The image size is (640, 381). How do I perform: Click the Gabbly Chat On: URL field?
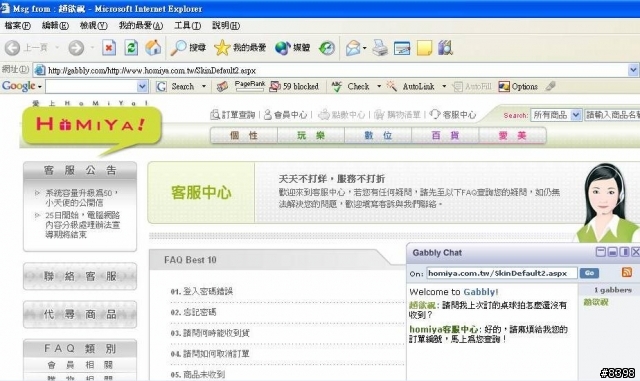point(502,273)
